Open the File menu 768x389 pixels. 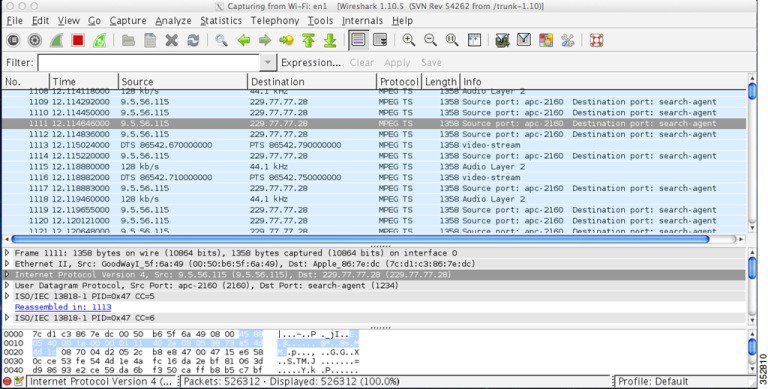pos(15,21)
